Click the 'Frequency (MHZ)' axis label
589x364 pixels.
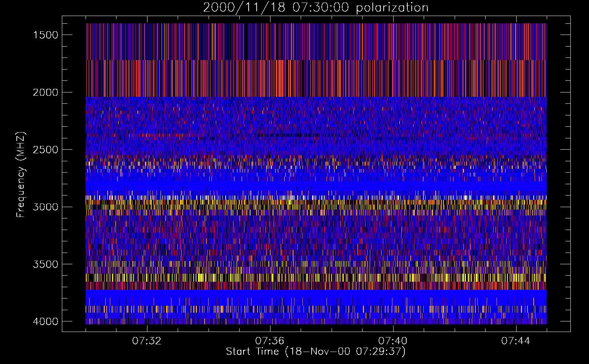21,175
